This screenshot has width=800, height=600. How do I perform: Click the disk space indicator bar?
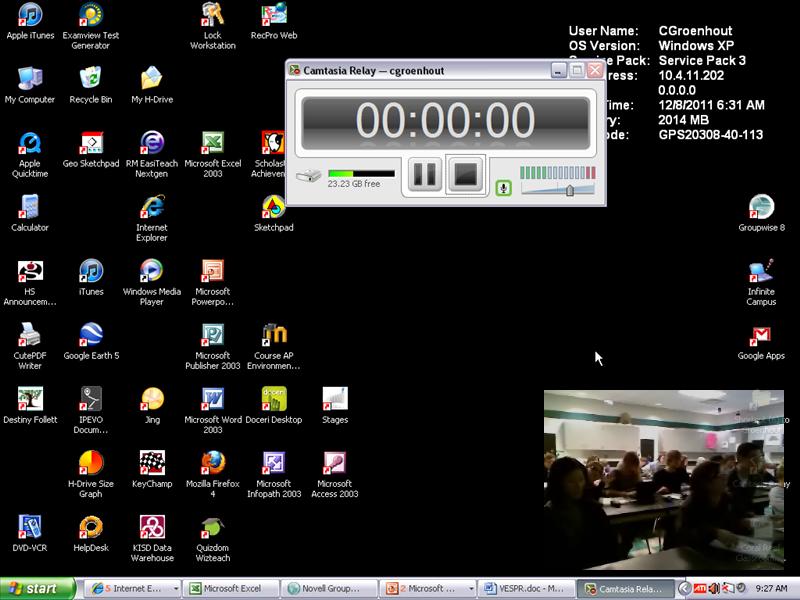(361, 173)
